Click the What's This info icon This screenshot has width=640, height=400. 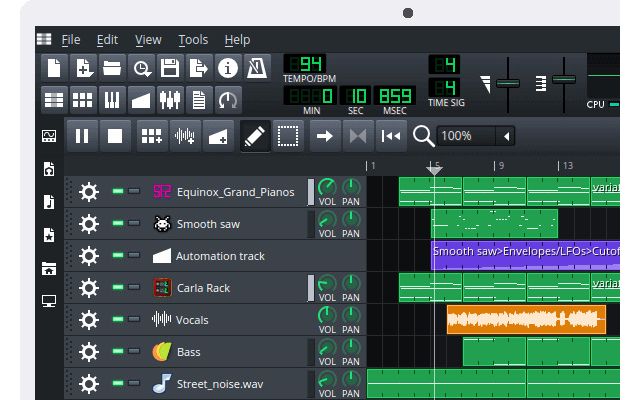click(x=228, y=68)
